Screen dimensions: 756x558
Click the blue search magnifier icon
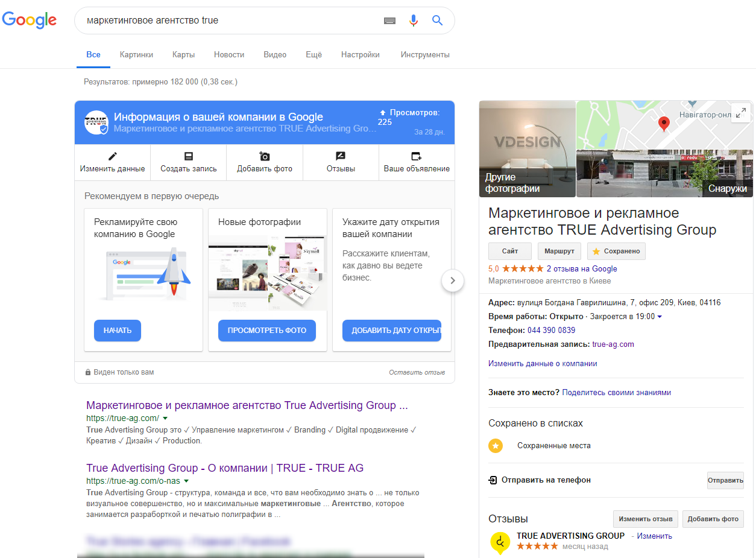(438, 21)
